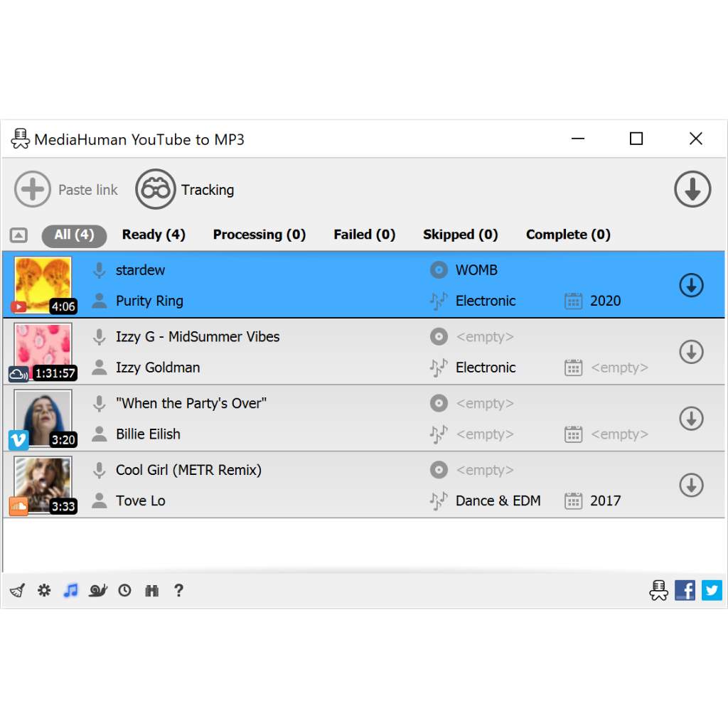Click the empty album field for Tove Lo
This screenshot has height=728, width=728.
tap(485, 471)
